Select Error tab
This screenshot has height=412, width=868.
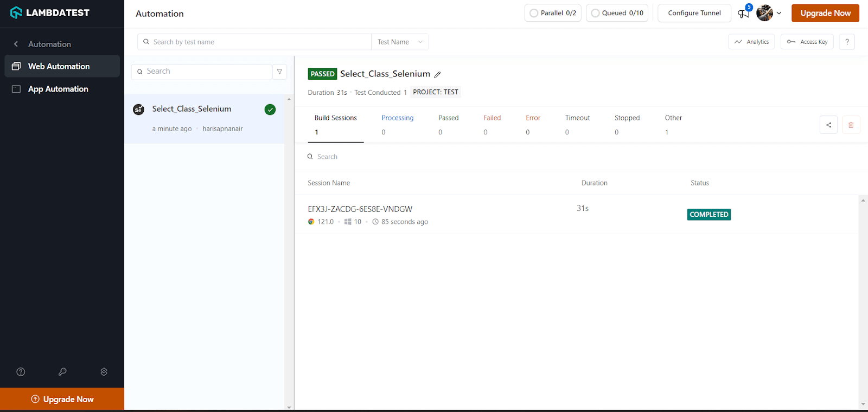click(x=533, y=125)
